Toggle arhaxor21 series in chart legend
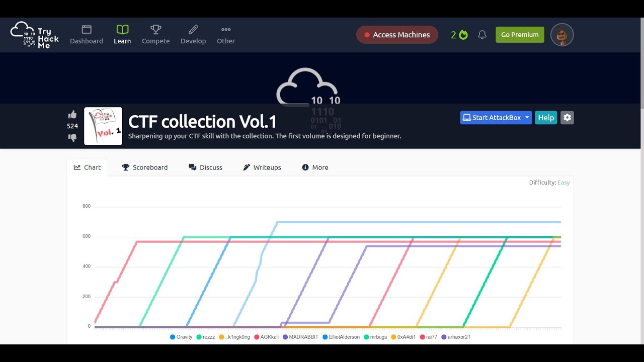 coord(456,337)
